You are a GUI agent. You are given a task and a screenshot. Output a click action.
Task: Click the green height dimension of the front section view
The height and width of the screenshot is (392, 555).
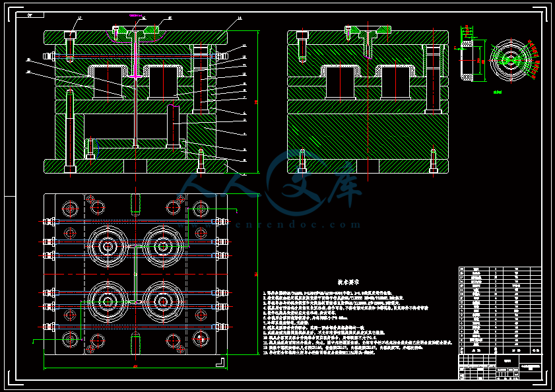(x=257, y=102)
